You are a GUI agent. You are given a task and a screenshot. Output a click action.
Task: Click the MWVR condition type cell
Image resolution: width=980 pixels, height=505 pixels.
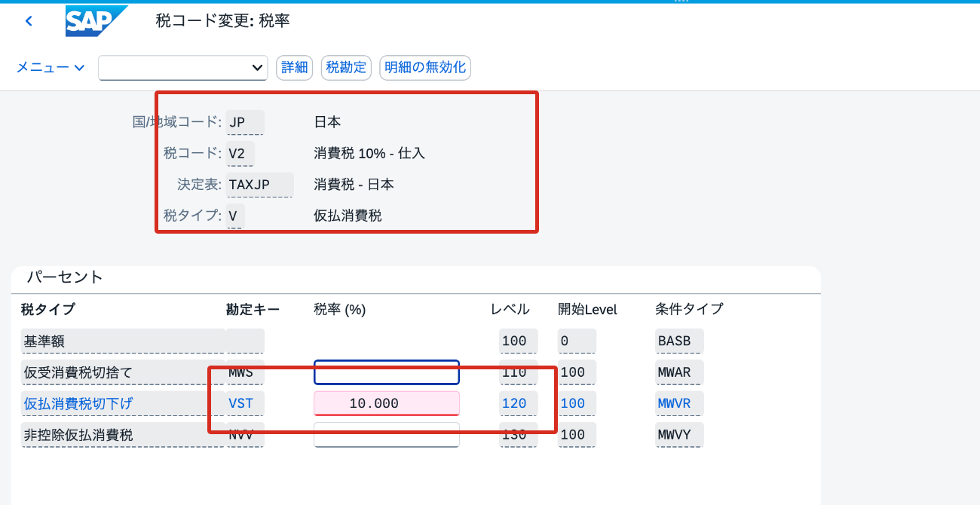tap(679, 404)
